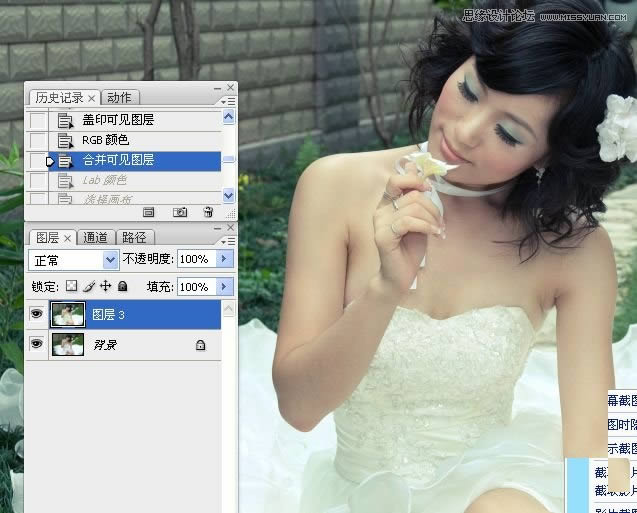Create new document from current state icon

pyautogui.click(x=148, y=212)
